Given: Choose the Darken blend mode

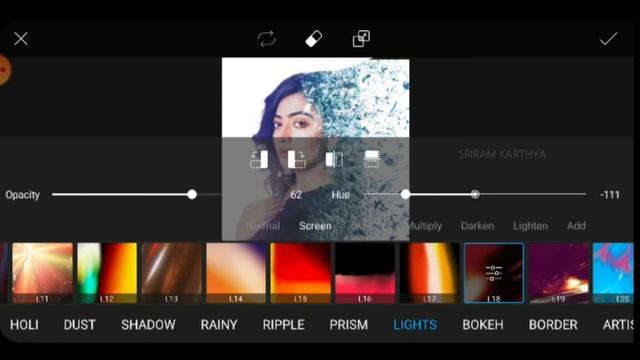Looking at the screenshot, I should [x=477, y=226].
